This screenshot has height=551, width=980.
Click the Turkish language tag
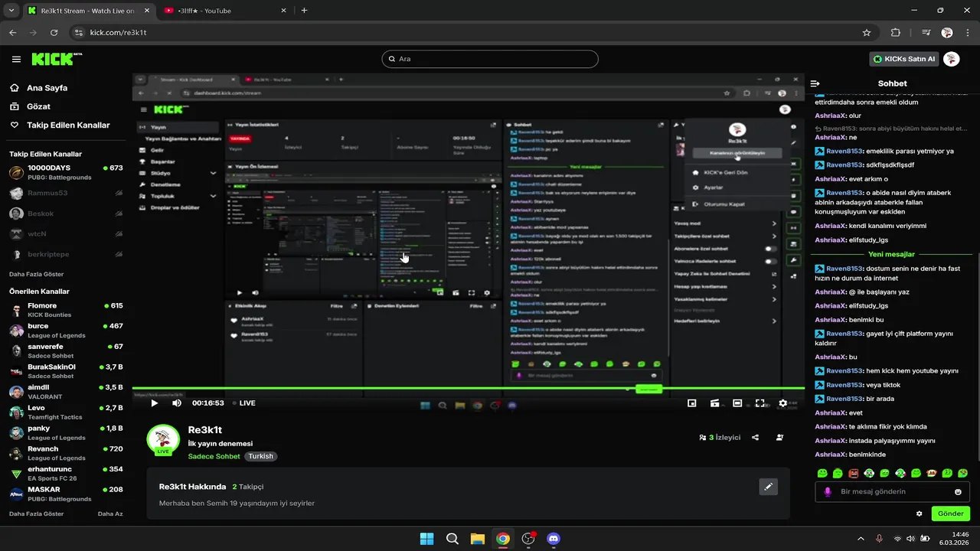point(260,456)
